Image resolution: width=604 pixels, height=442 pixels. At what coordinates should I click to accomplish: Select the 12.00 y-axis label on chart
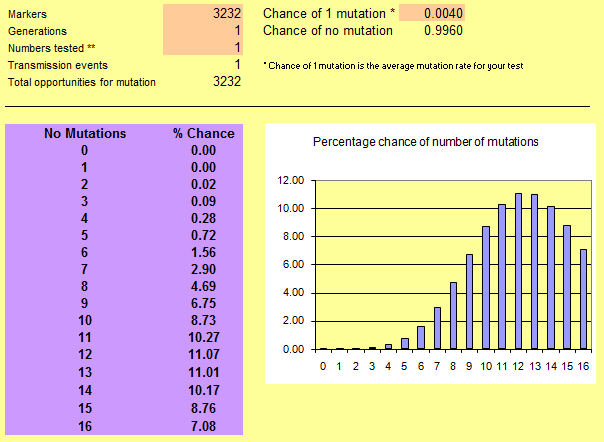290,181
